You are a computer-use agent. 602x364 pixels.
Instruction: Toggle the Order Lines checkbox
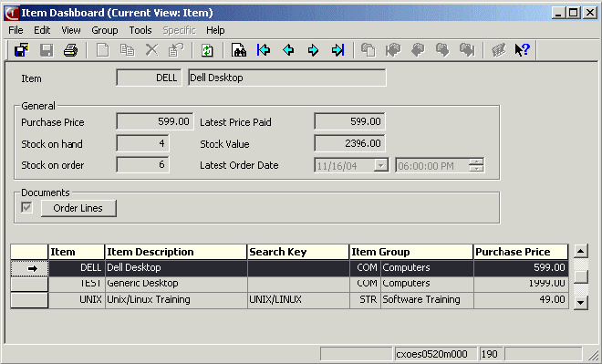tap(26, 208)
